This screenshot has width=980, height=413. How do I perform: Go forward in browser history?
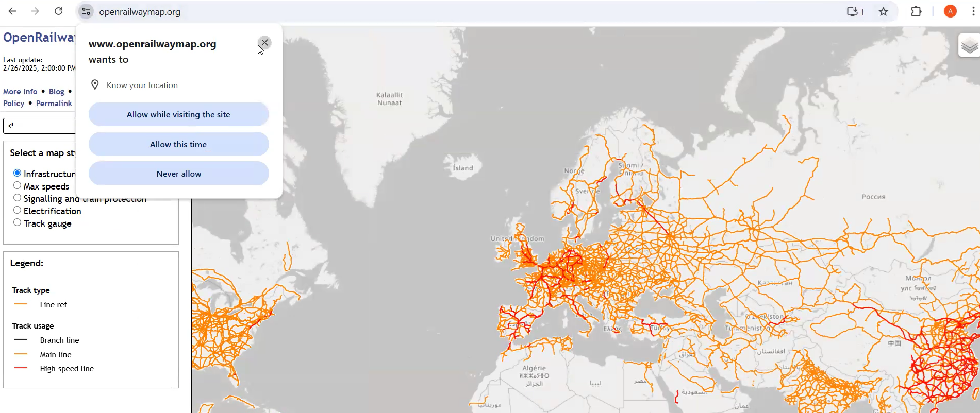(35, 11)
